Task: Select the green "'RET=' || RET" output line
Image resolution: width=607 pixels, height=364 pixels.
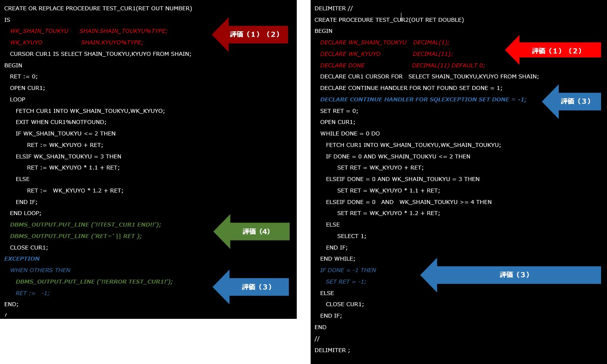Action: [76, 236]
